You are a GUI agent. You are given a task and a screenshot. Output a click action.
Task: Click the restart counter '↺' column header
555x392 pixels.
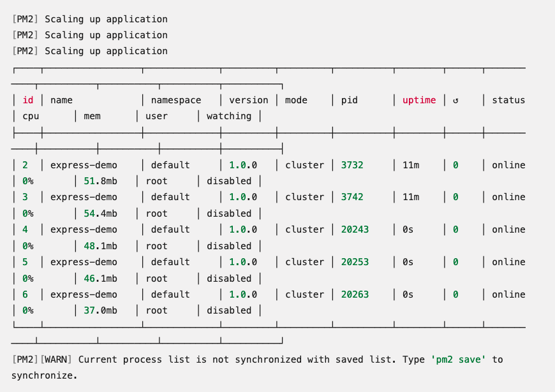456,99
